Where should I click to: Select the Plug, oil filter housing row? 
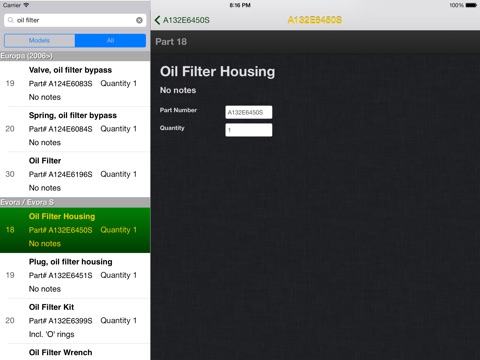point(75,275)
